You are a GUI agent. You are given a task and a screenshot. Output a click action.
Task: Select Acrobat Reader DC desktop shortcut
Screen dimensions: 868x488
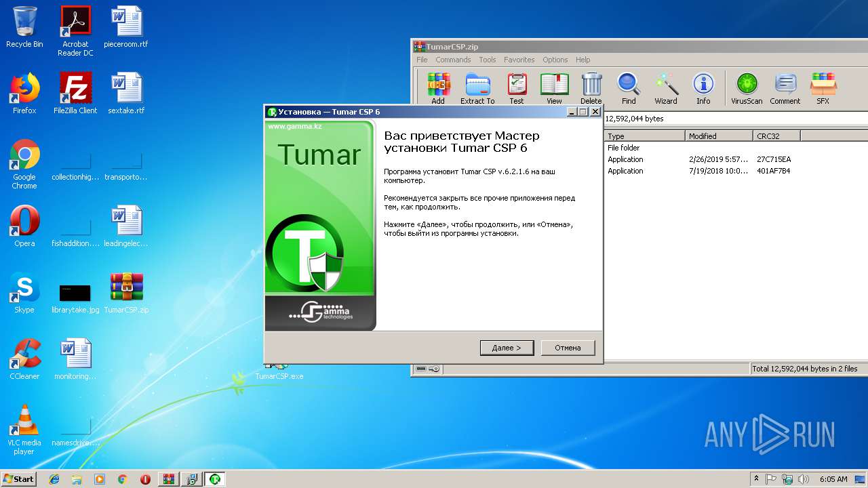[75, 31]
